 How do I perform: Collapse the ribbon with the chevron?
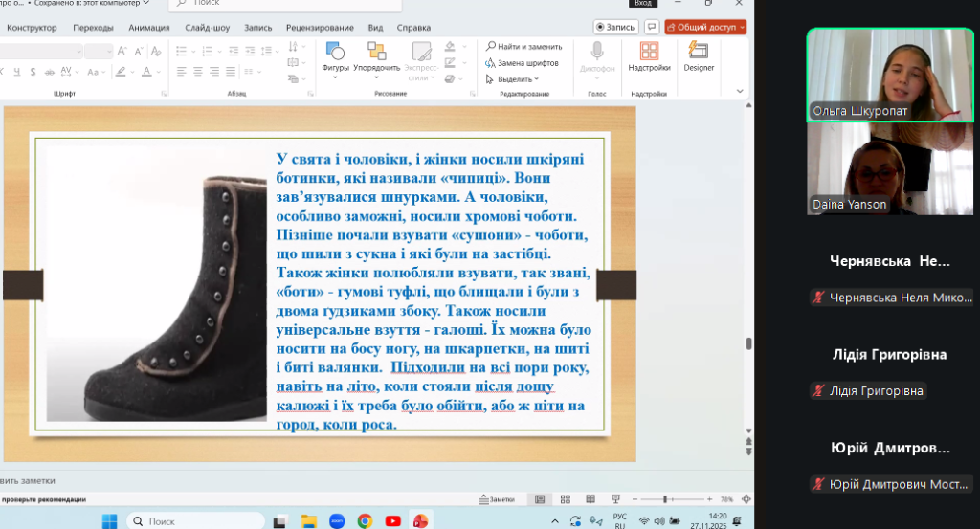[740, 94]
